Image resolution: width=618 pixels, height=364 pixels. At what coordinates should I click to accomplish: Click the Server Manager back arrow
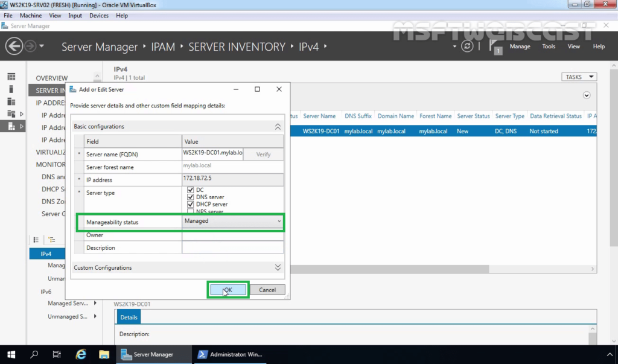14,46
